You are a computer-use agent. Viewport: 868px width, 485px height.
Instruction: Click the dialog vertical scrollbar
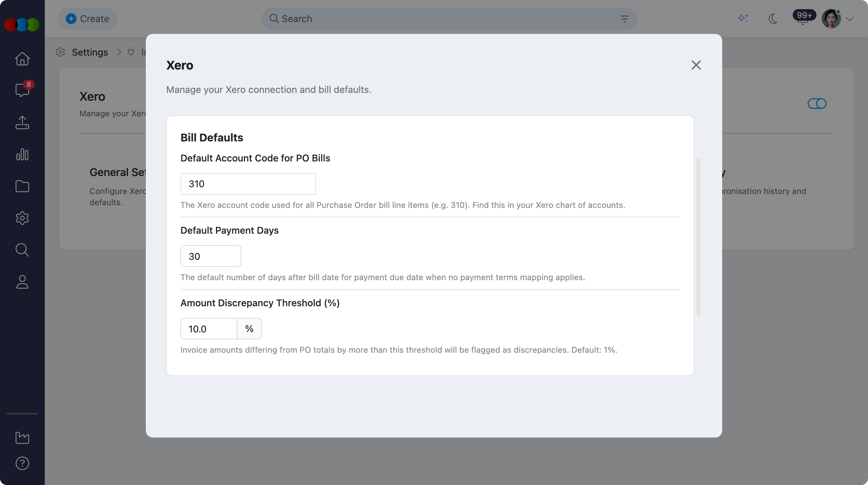[x=698, y=237]
